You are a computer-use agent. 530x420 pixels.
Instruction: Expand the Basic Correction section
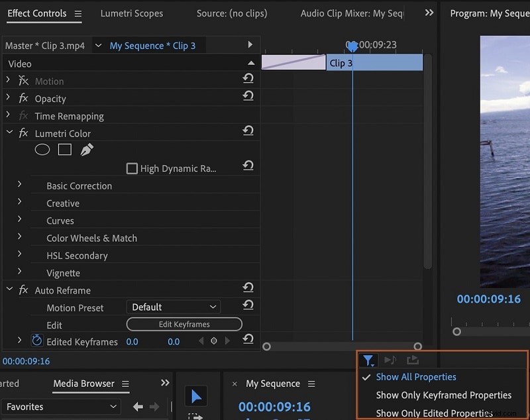point(19,185)
